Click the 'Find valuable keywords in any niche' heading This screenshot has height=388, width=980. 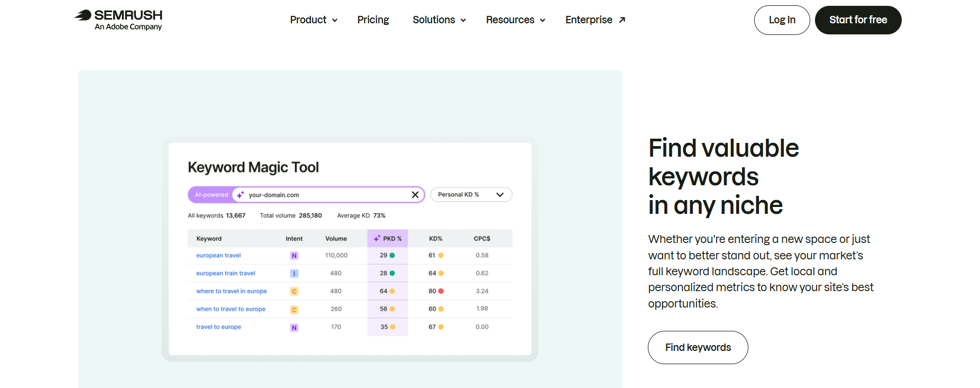(x=723, y=176)
